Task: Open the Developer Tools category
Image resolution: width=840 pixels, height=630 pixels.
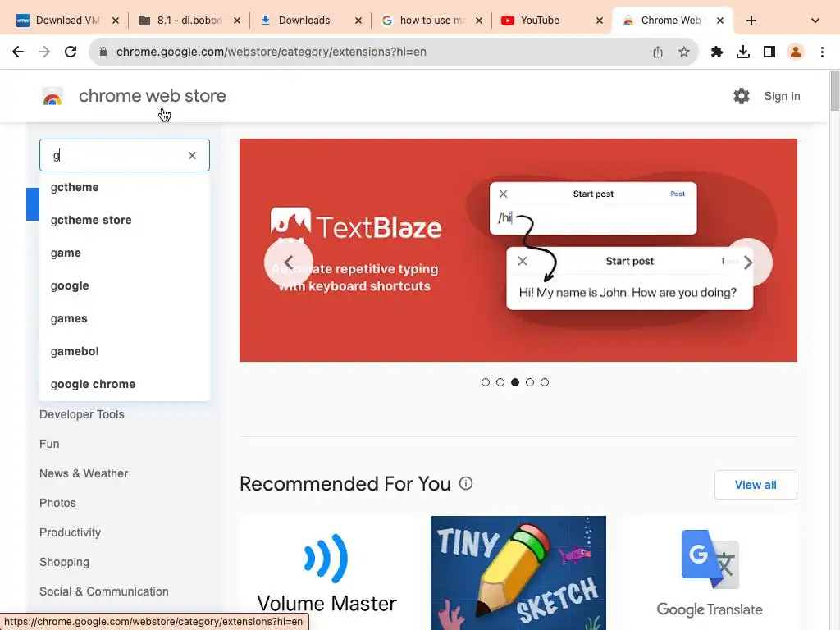Action: (x=82, y=414)
